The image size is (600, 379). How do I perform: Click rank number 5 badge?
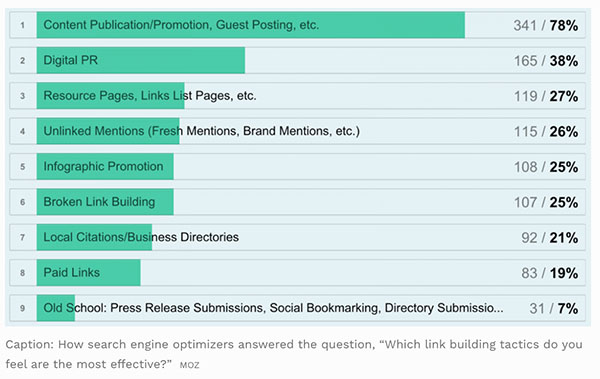pos(23,167)
